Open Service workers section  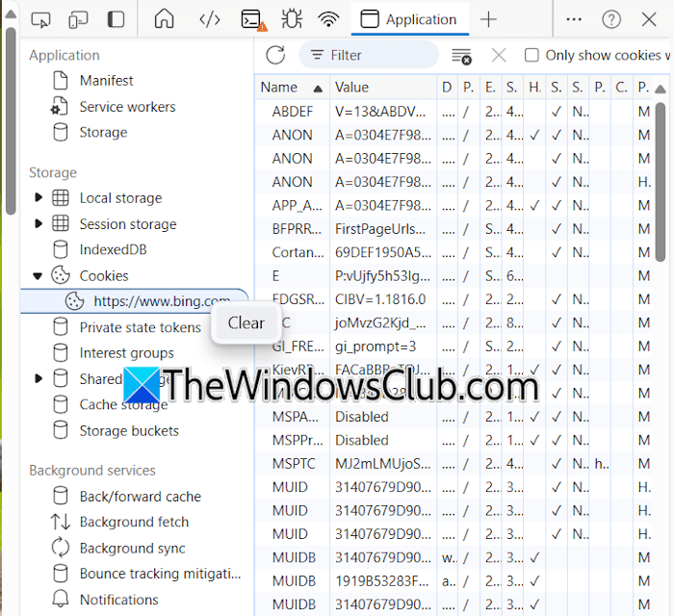(127, 107)
